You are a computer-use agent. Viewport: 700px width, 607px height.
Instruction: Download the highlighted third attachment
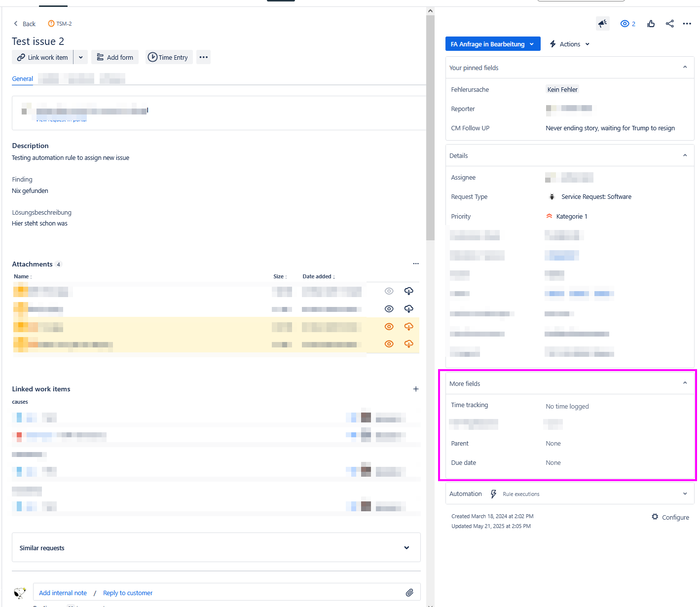tap(408, 326)
